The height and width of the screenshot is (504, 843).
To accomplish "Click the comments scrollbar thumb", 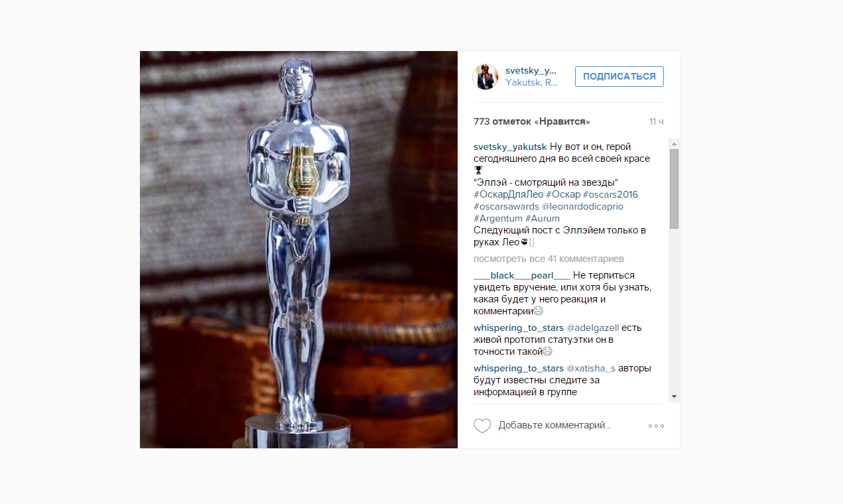I will pos(674,189).
